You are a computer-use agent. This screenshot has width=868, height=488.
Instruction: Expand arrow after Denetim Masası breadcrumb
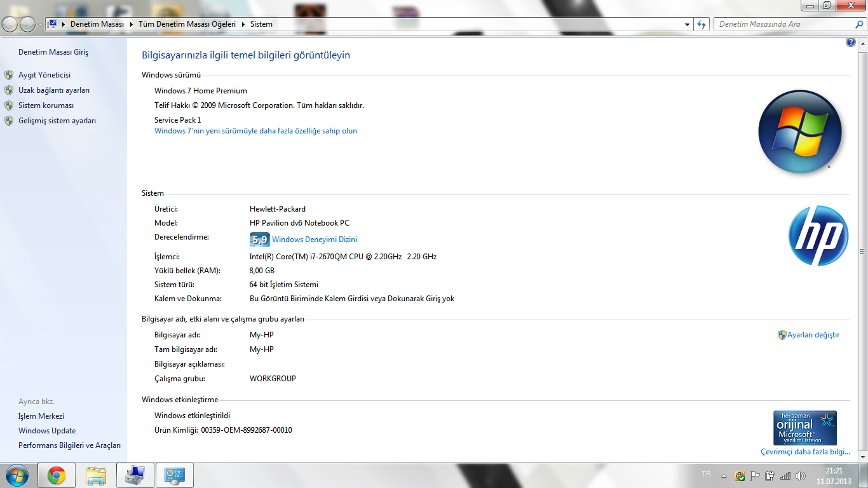point(132,24)
